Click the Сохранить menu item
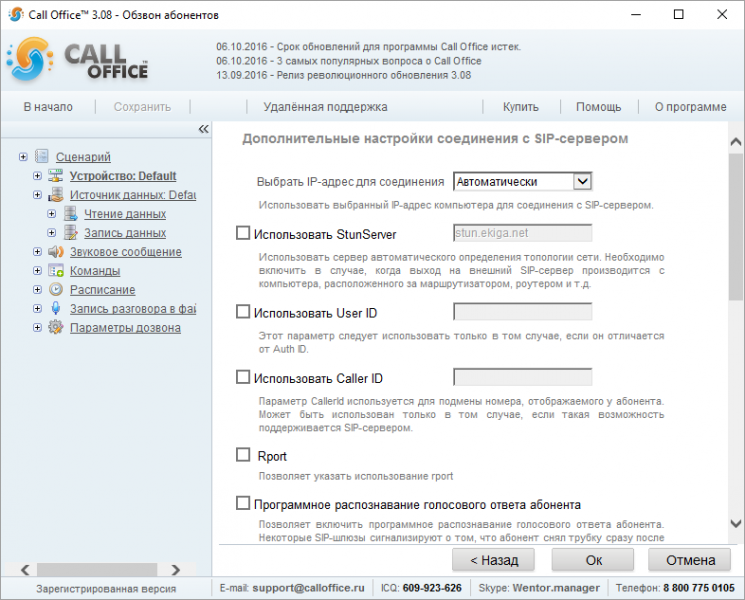 (142, 107)
